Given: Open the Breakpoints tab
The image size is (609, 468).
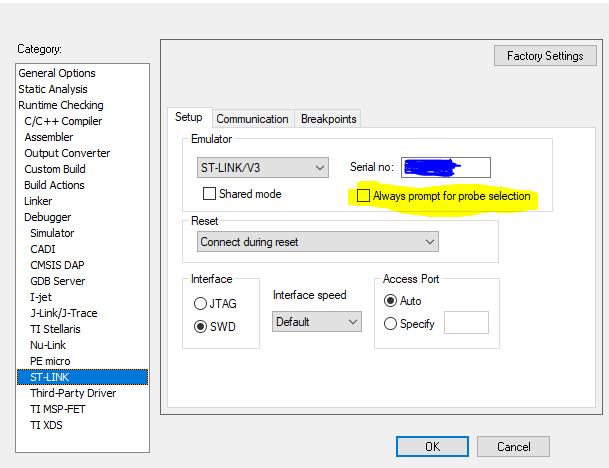Looking at the screenshot, I should click(x=328, y=119).
